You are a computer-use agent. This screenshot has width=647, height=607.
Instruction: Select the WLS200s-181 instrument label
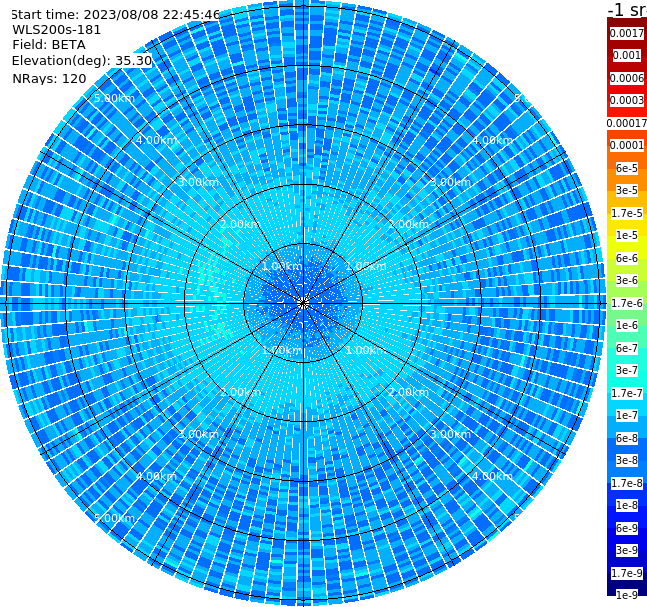click(x=57, y=30)
